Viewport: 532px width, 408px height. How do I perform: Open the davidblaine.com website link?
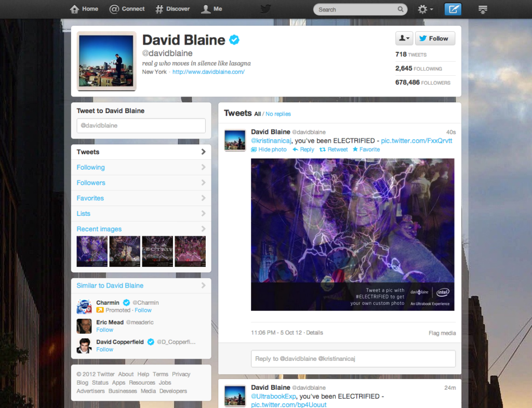[208, 72]
